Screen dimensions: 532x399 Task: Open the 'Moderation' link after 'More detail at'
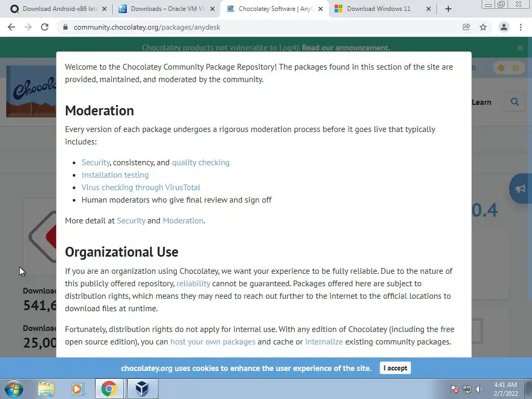click(183, 220)
